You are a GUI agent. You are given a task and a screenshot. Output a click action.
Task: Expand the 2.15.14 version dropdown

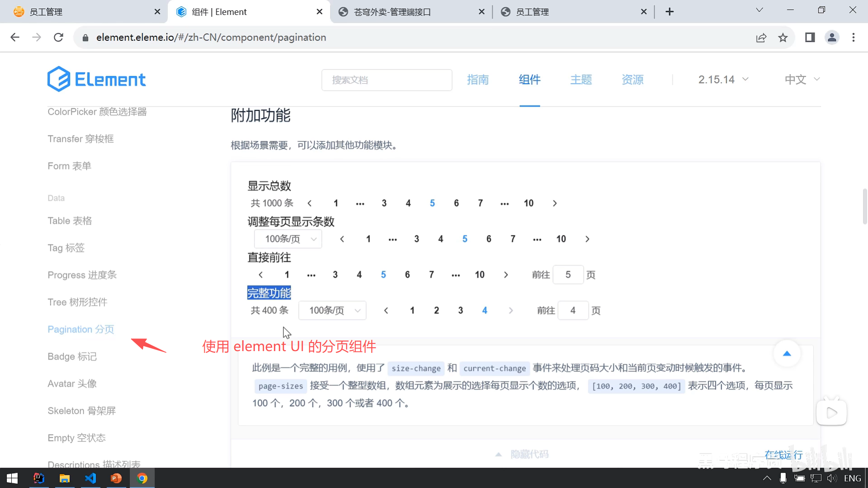pos(723,80)
